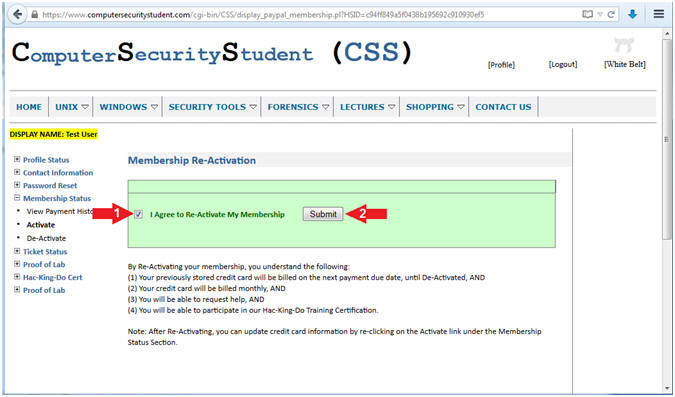This screenshot has height=397, width=675.
Task: Collapse the Membership Status minus box
Action: coord(17,198)
